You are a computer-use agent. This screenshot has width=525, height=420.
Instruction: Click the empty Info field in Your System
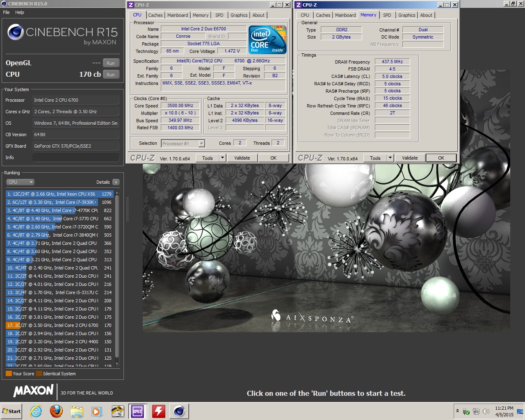pyautogui.click(x=76, y=157)
